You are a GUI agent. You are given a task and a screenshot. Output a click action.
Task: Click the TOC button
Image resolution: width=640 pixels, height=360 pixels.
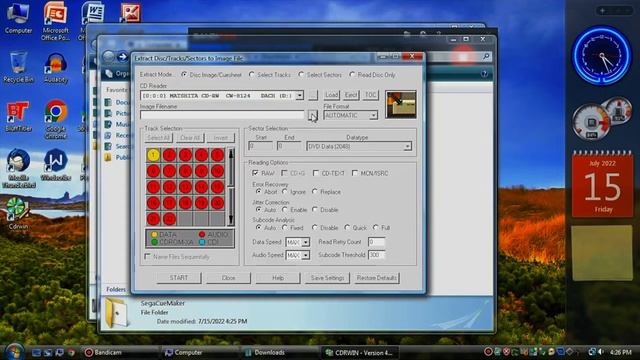click(x=370, y=95)
